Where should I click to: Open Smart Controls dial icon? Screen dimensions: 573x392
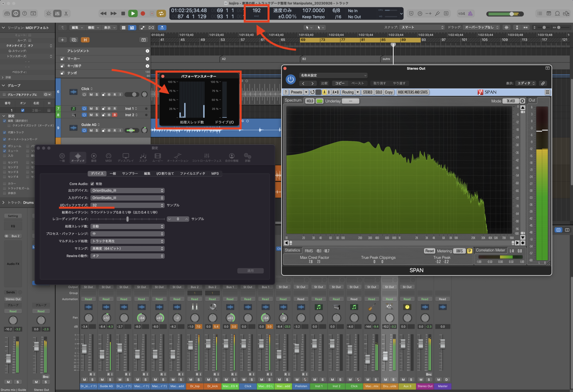click(x=49, y=13)
